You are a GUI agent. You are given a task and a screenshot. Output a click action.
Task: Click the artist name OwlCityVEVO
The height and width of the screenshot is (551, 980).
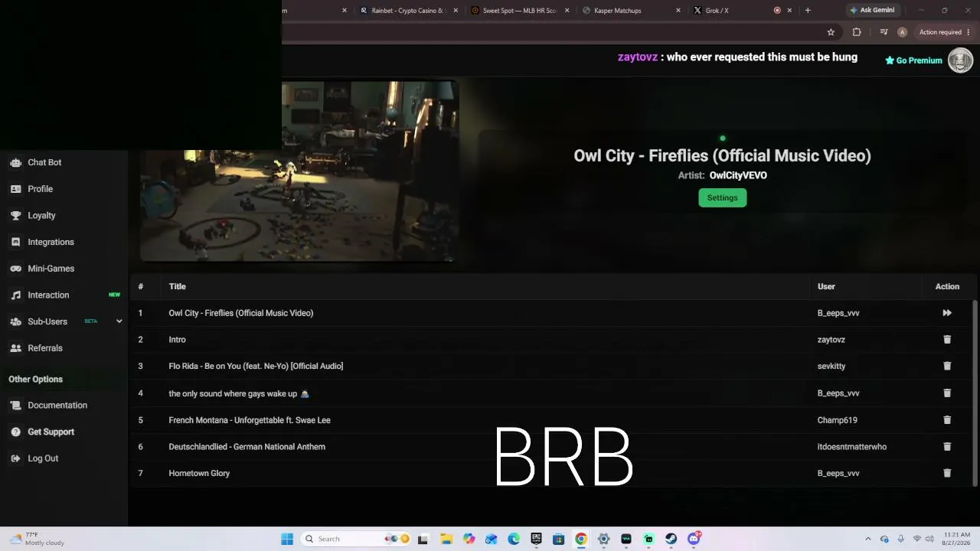[x=738, y=175]
